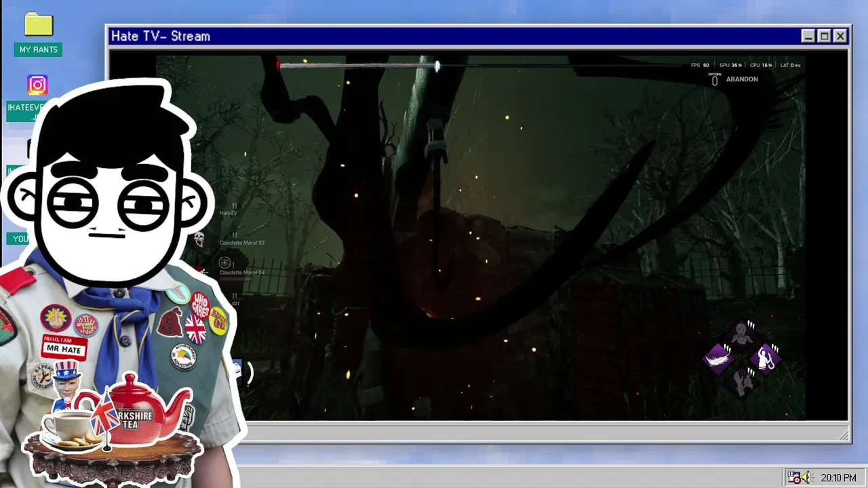Click the CPU 16% performance readout
The height and width of the screenshot is (488, 868).
coord(762,65)
